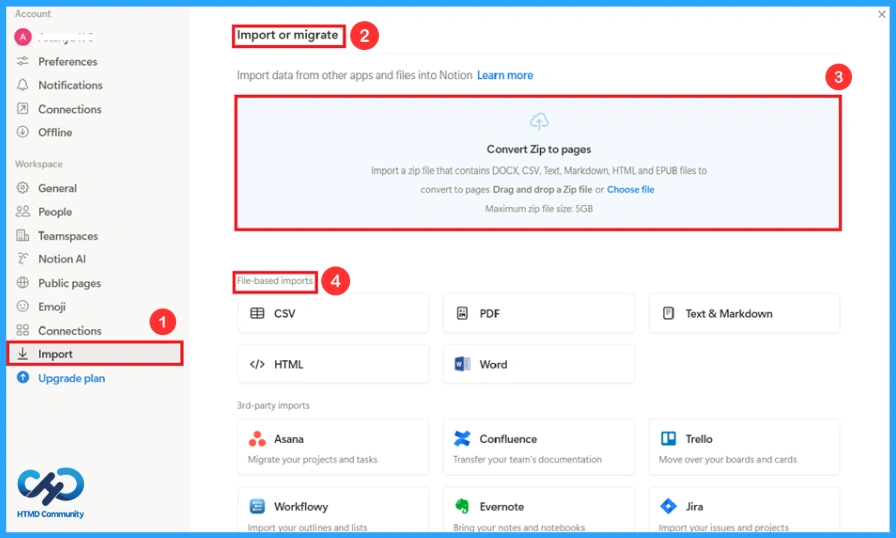Viewport: 896px width, 538px height.
Task: Import from Trello
Action: click(745, 447)
